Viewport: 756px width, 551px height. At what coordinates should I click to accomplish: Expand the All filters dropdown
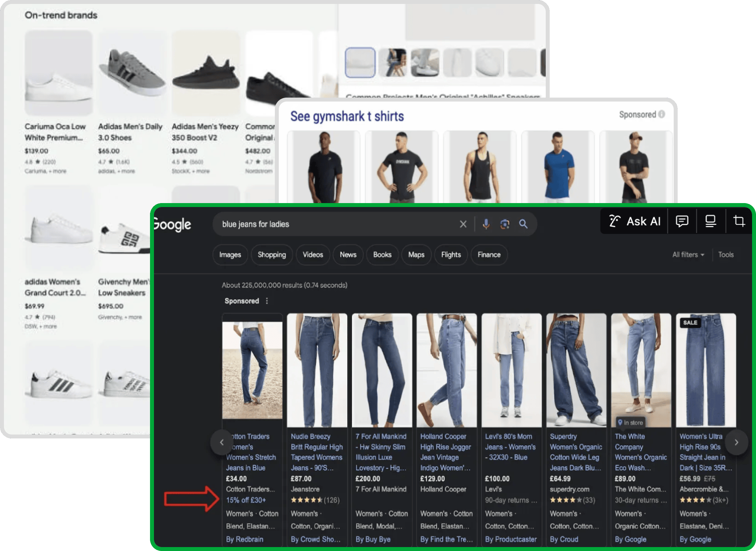[688, 255]
